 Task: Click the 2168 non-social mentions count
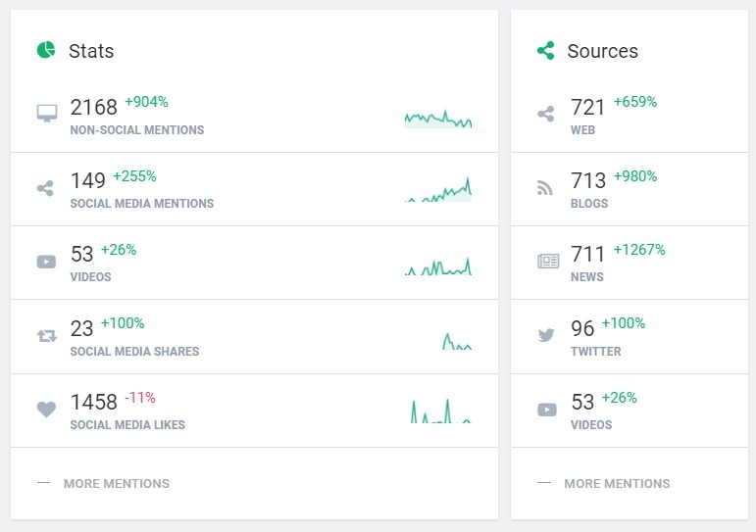tap(94, 107)
